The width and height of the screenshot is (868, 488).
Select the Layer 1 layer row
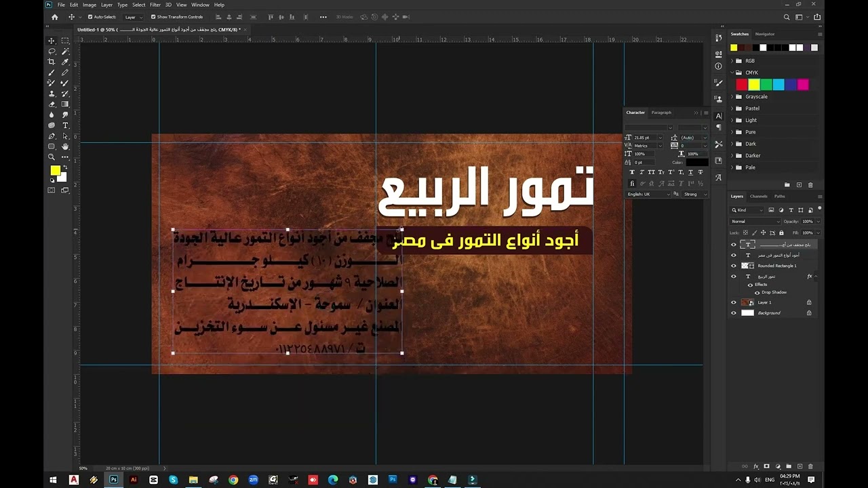coord(773,302)
